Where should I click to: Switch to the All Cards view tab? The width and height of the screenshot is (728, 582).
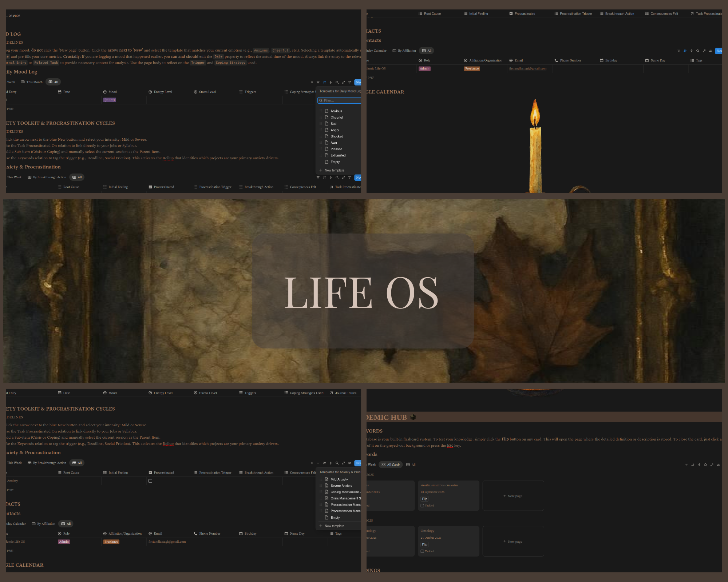pos(391,465)
